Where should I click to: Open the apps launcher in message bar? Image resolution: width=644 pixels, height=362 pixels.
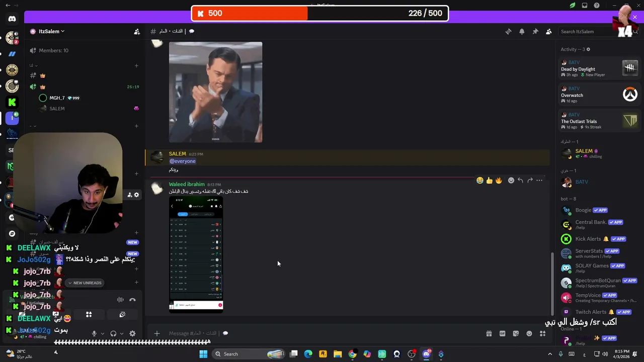click(542, 333)
